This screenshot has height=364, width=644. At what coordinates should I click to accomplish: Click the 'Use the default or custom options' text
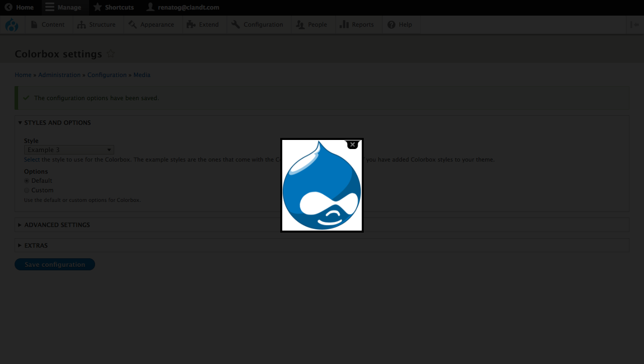[x=83, y=200]
